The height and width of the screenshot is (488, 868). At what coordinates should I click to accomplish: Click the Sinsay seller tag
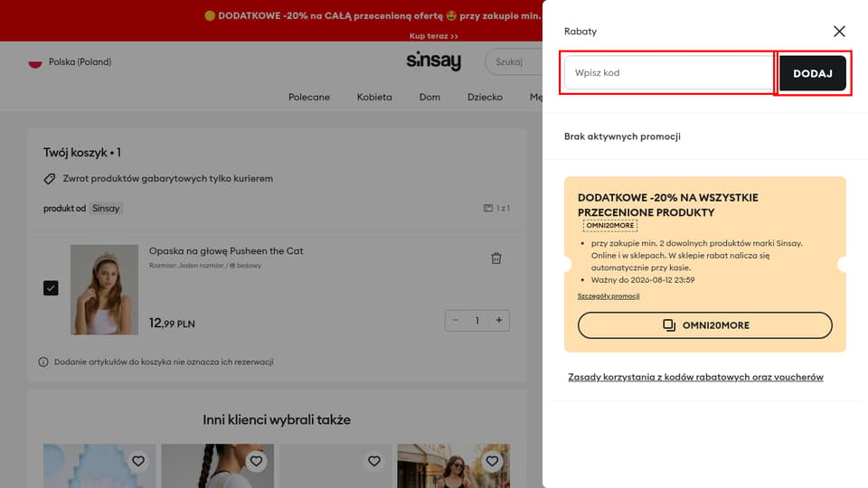(106, 209)
